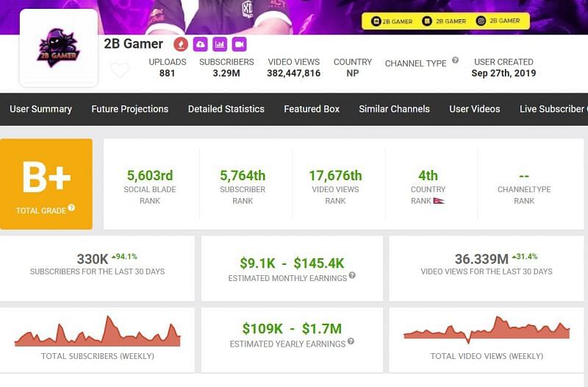Click the Total Subscribers weekly chart

[x=97, y=333]
